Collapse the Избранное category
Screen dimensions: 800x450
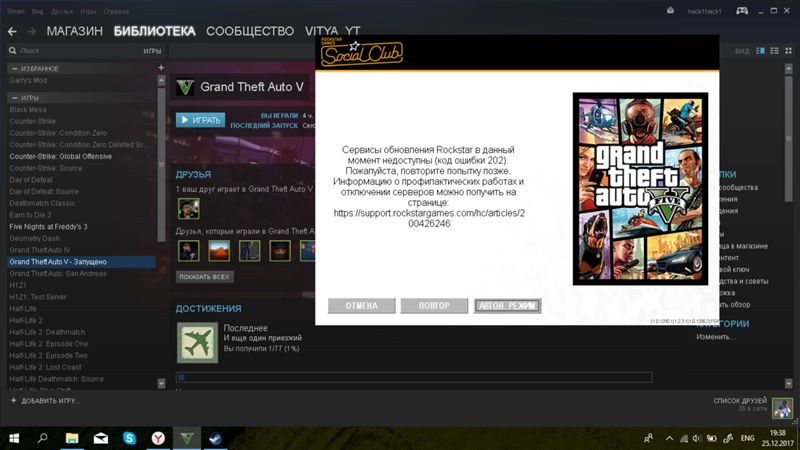14,69
